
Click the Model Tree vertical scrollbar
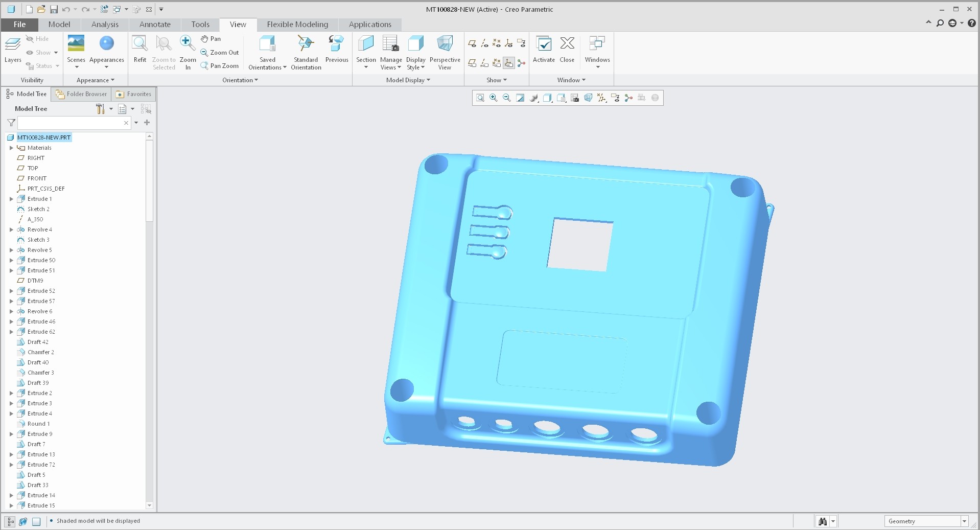click(149, 181)
